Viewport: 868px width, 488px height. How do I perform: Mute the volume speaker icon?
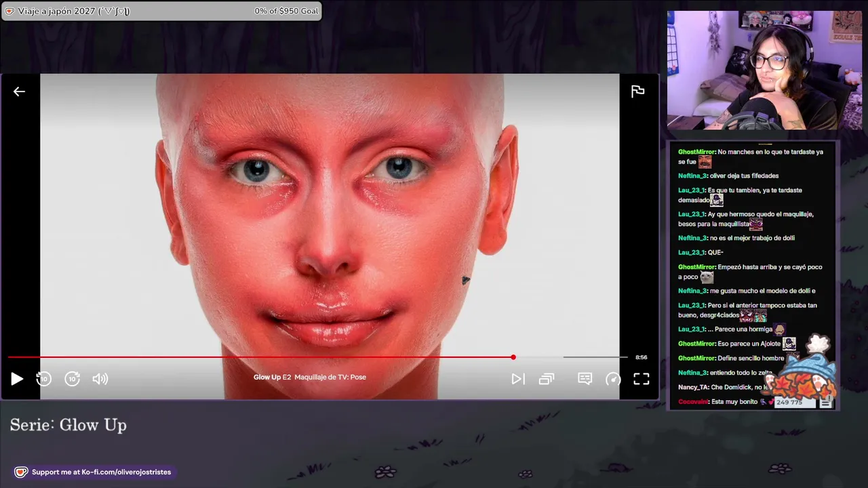click(x=100, y=379)
